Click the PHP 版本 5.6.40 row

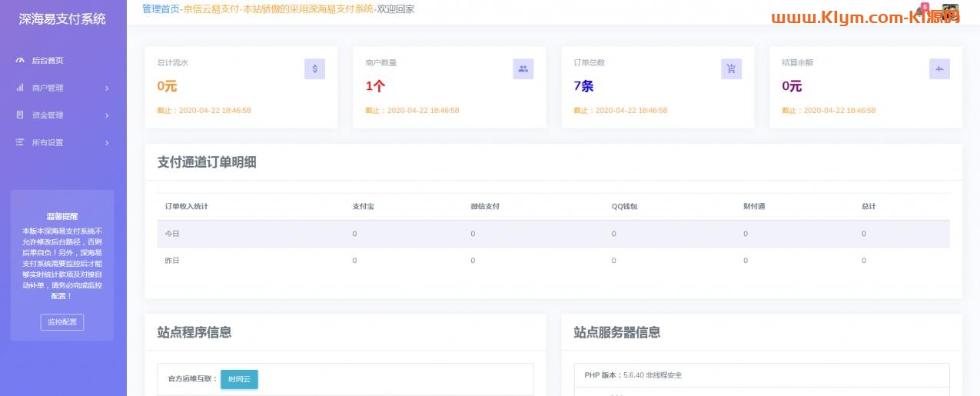[762, 375]
